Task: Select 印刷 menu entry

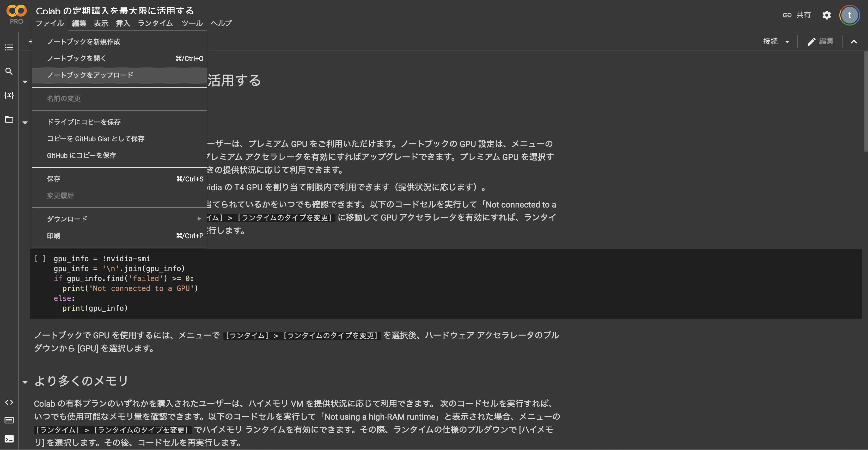Action: 120,236
